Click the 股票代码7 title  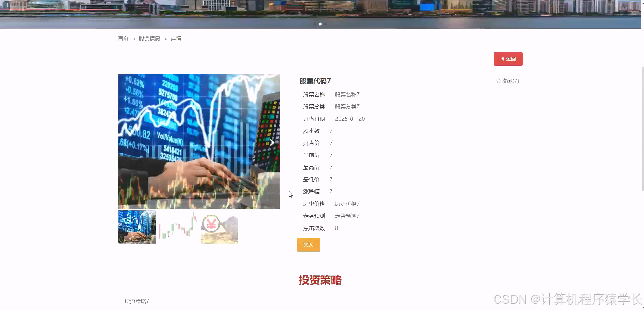coord(315,81)
